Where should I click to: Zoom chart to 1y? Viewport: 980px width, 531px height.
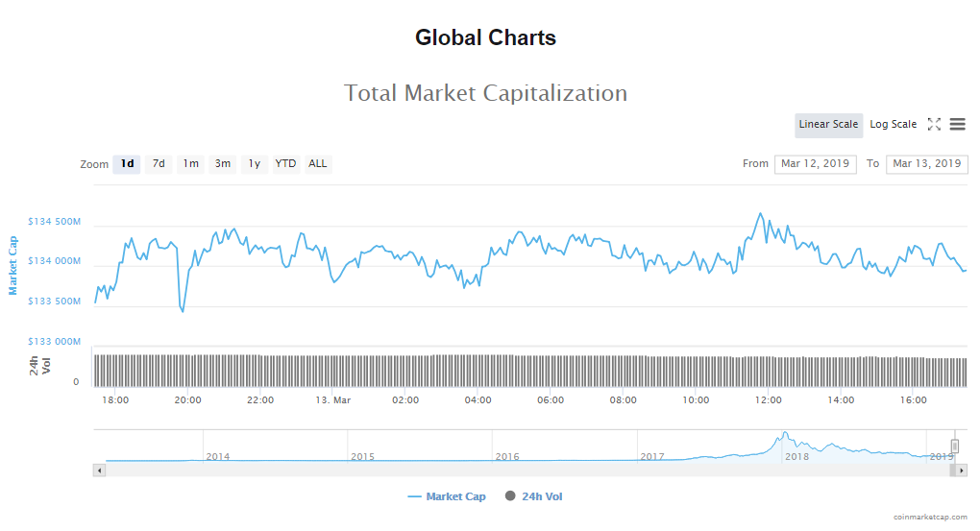tap(255, 164)
